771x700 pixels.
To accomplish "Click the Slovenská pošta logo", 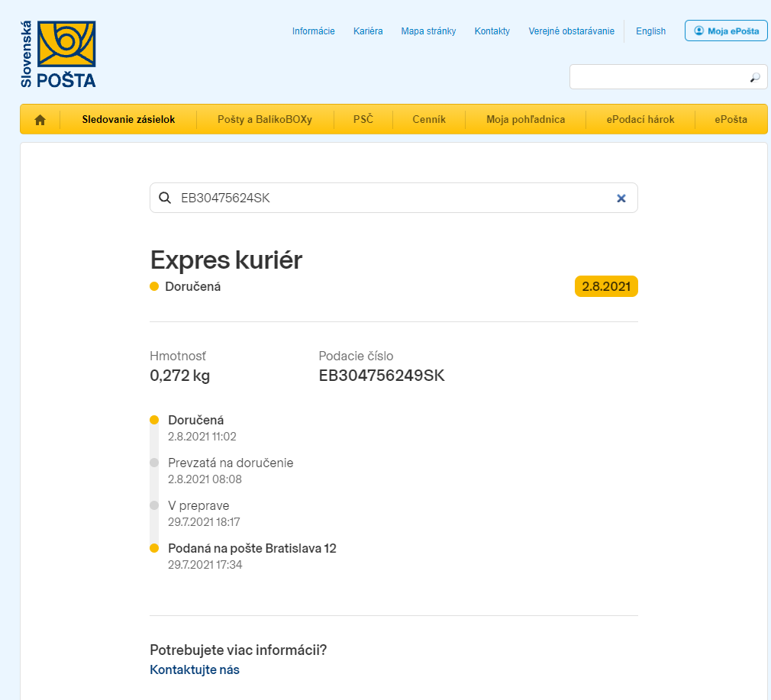I will point(58,54).
